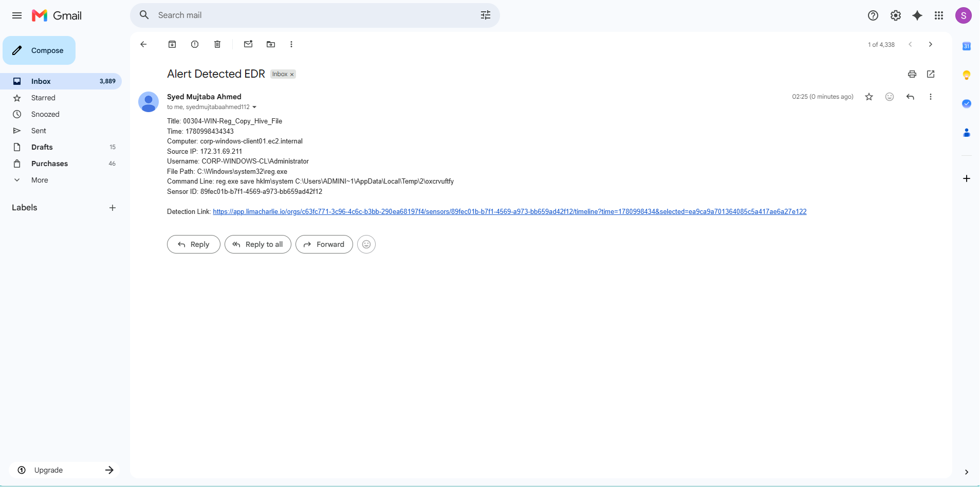Get add-ons plus icon
The width and height of the screenshot is (980, 487).
tap(967, 178)
